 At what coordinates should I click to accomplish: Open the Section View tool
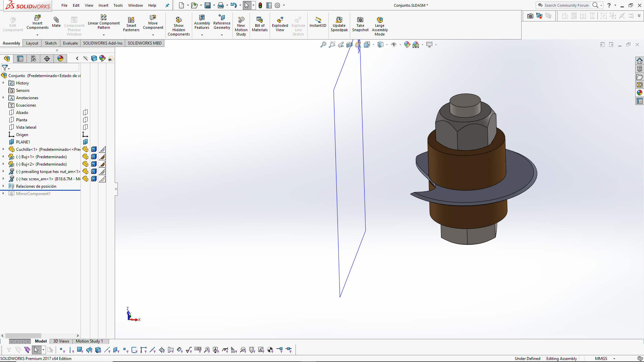350,44
